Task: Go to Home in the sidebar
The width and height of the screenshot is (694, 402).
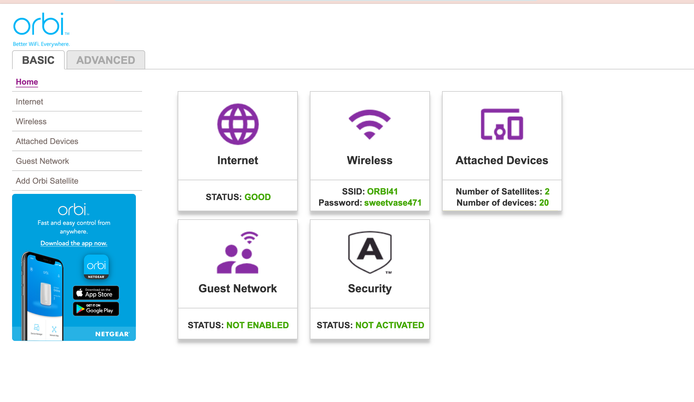Action: tap(27, 82)
